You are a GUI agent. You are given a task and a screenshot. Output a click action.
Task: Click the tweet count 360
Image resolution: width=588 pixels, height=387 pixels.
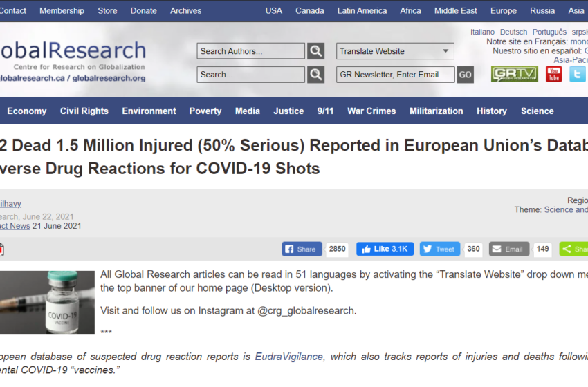tap(473, 249)
